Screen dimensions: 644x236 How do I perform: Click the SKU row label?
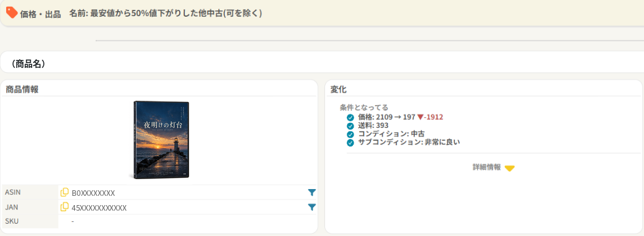click(12, 221)
